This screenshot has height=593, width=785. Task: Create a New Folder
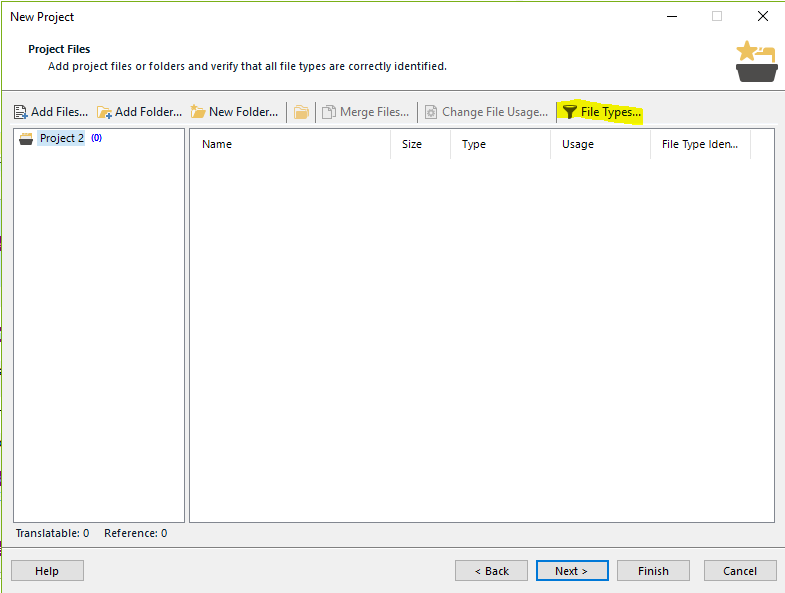(234, 112)
